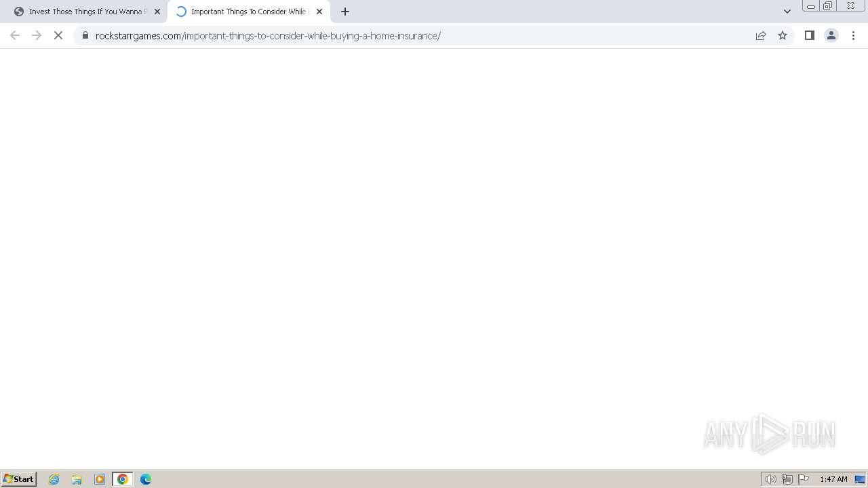Expand the tab search dropdown
Screen dimensions: 868x488
[787, 12]
